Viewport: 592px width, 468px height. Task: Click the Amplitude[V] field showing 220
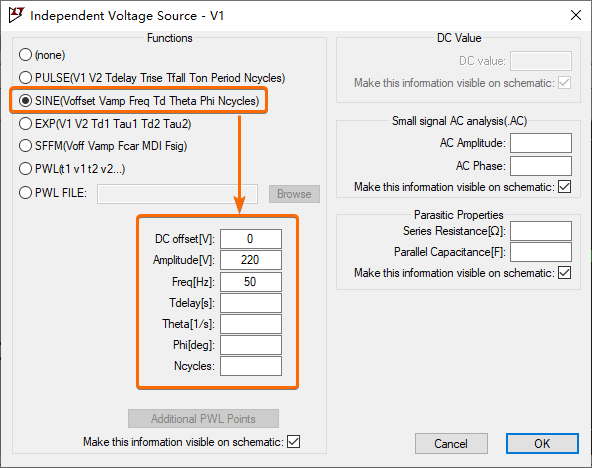[x=251, y=260]
